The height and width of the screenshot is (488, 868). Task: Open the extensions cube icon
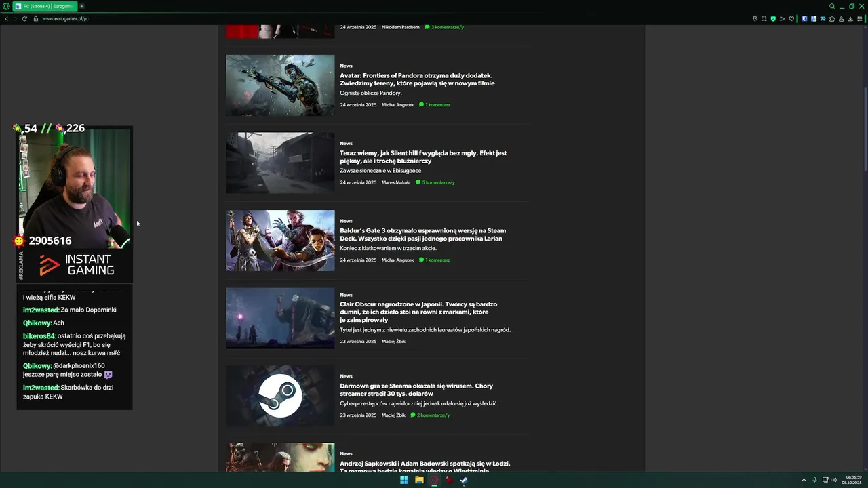tap(832, 18)
